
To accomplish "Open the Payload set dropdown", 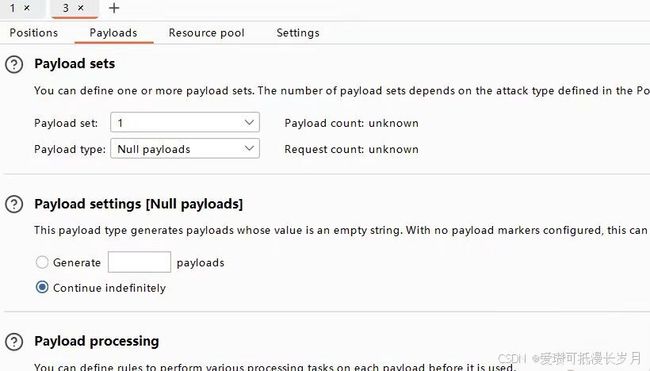I will coord(185,122).
